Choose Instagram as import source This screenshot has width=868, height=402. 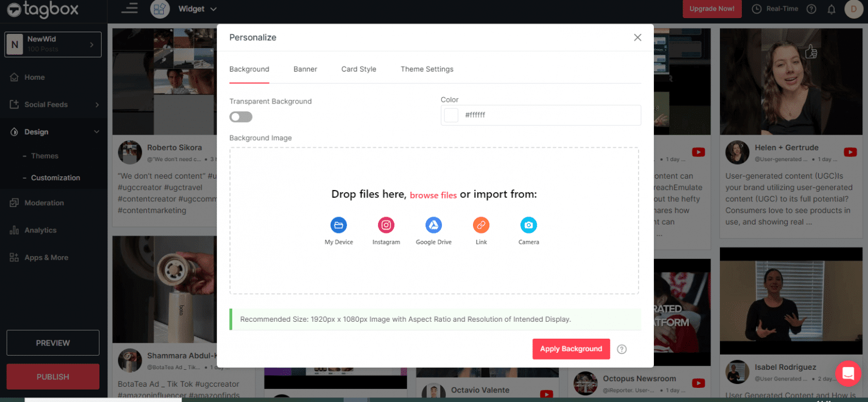[386, 225]
